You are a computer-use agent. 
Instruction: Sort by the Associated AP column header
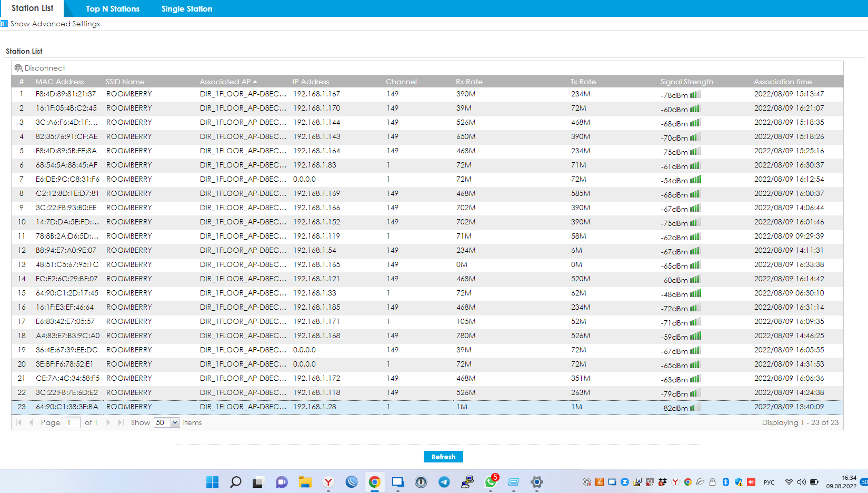pyautogui.click(x=228, y=82)
